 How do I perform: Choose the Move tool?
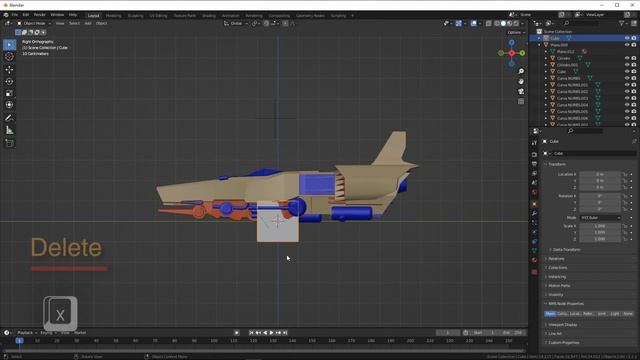point(9,69)
